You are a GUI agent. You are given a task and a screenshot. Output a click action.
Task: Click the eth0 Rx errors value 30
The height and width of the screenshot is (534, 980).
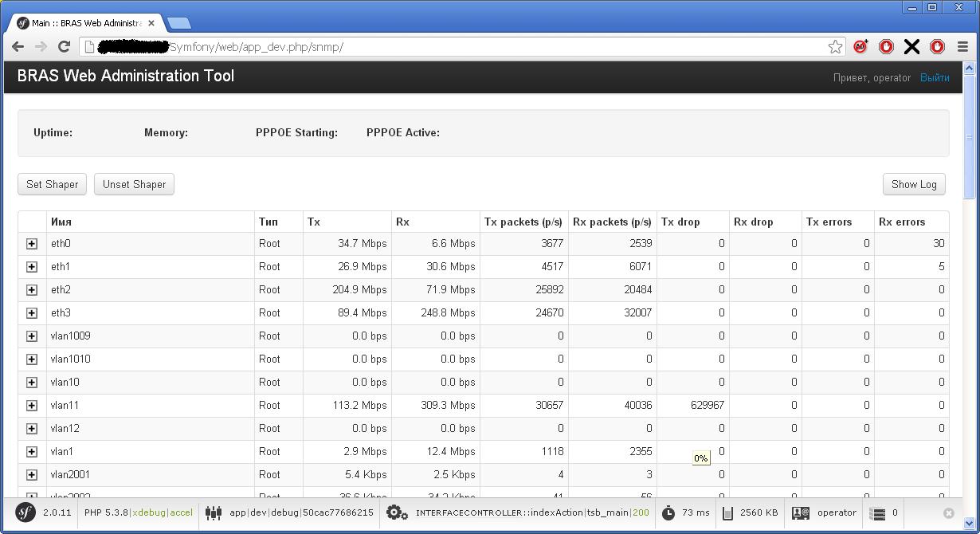[939, 244]
